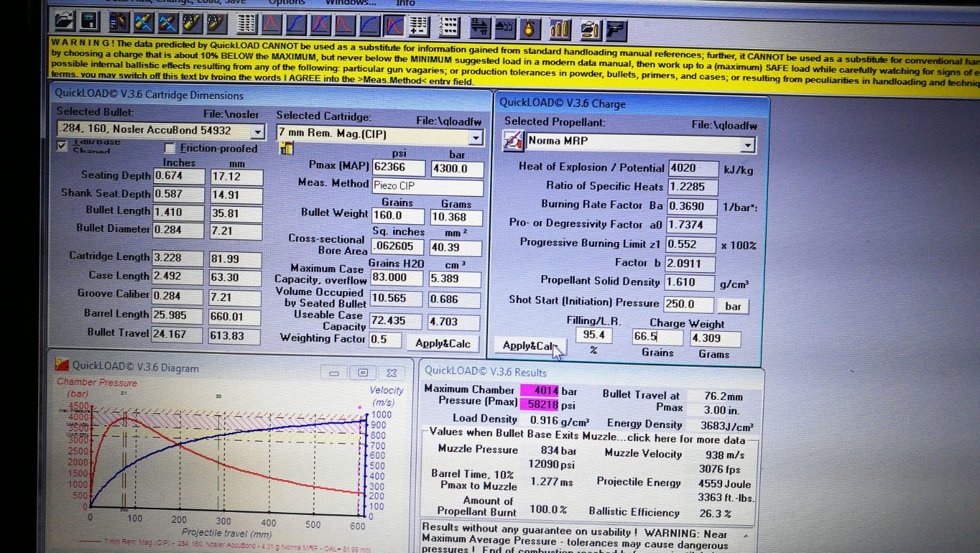This screenshot has height=553, width=980.
Task: Click 'click here for more data' link
Action: (686, 439)
